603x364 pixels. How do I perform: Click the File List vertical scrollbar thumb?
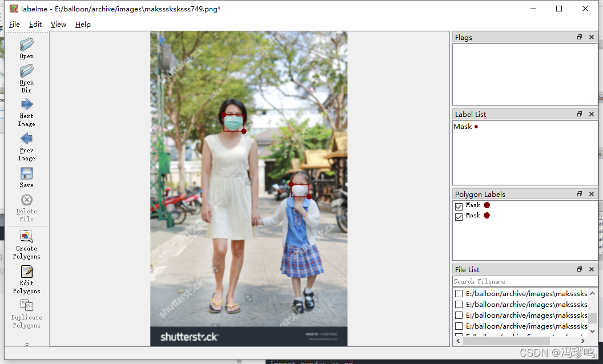pyautogui.click(x=593, y=318)
